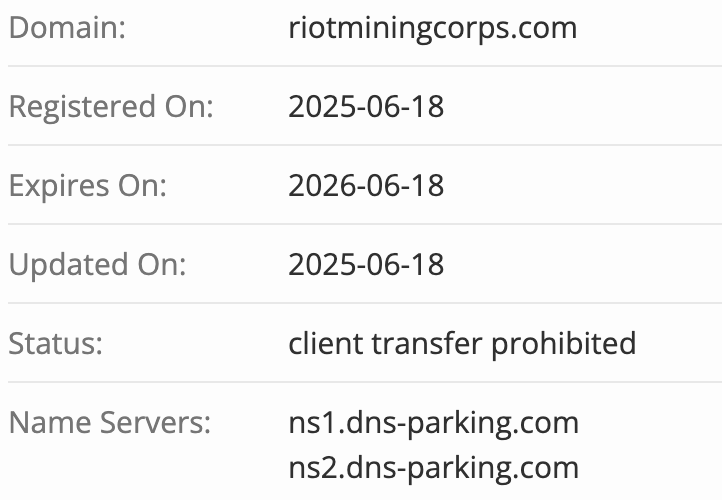Image resolution: width=722 pixels, height=500 pixels.
Task: Click the Name Servers: label
Action: [x=110, y=423]
